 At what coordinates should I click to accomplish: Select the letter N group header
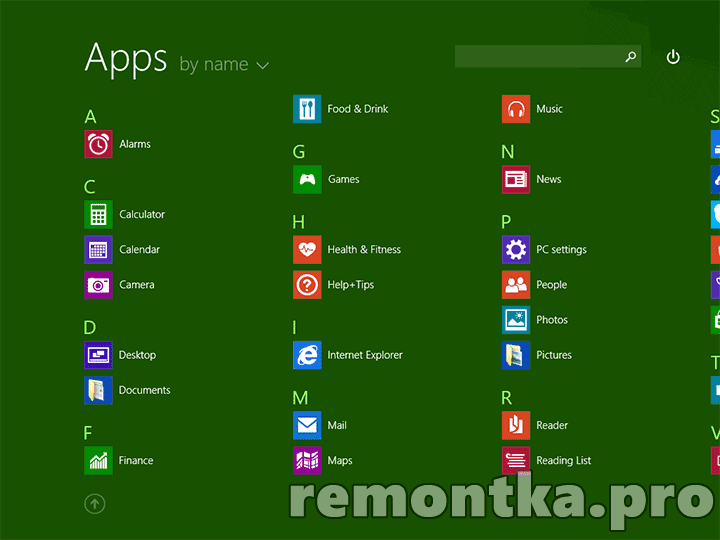pyautogui.click(x=508, y=152)
